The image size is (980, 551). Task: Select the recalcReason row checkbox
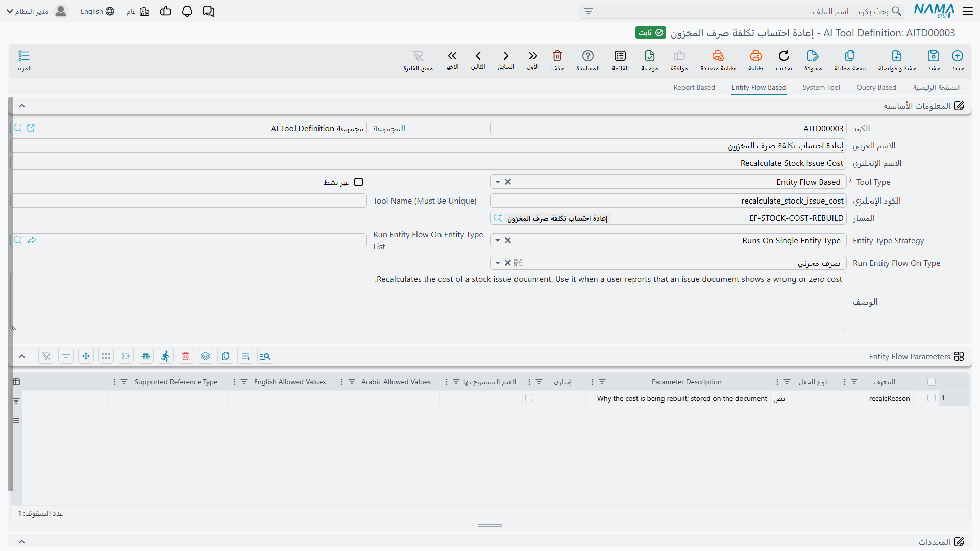pyautogui.click(x=932, y=398)
